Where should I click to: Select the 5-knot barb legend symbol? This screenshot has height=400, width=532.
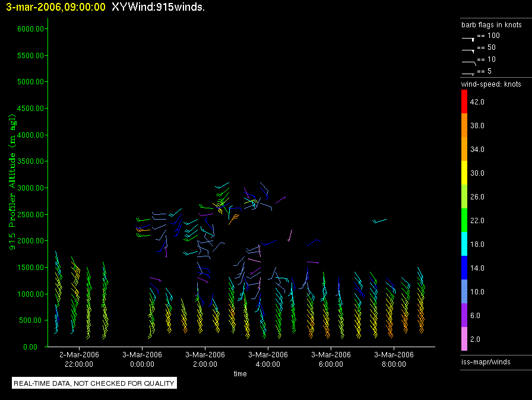click(x=468, y=73)
